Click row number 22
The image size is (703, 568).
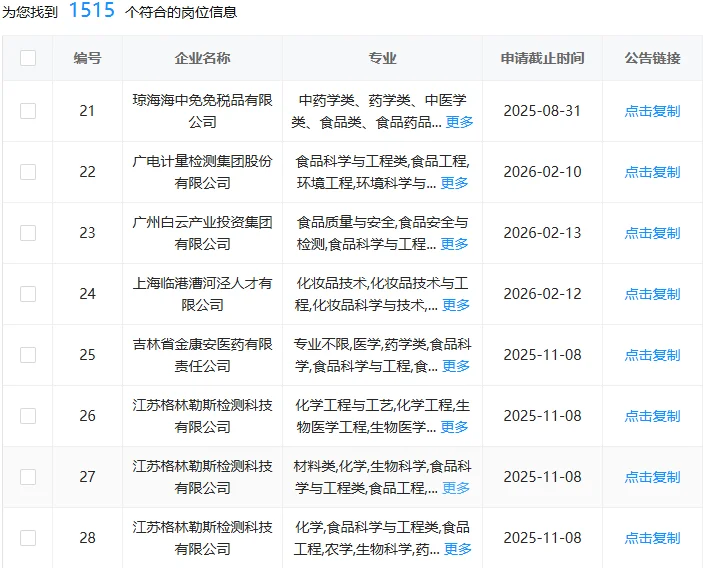coord(87,172)
